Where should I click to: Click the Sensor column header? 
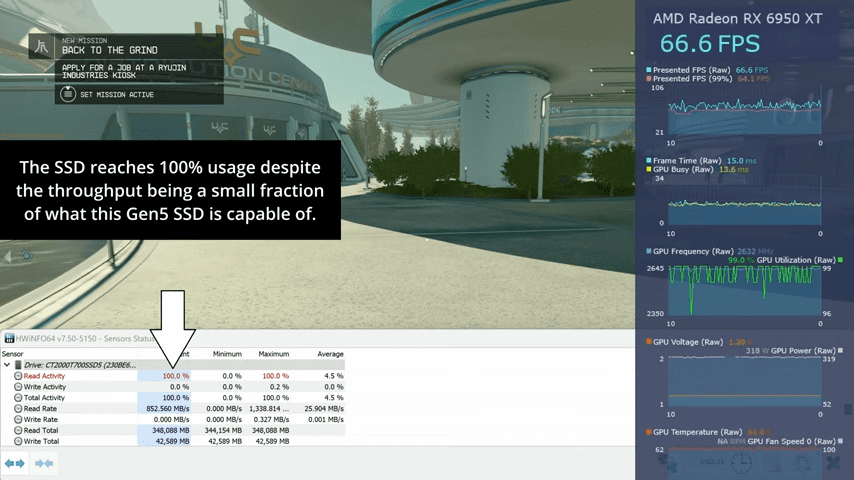point(13,354)
